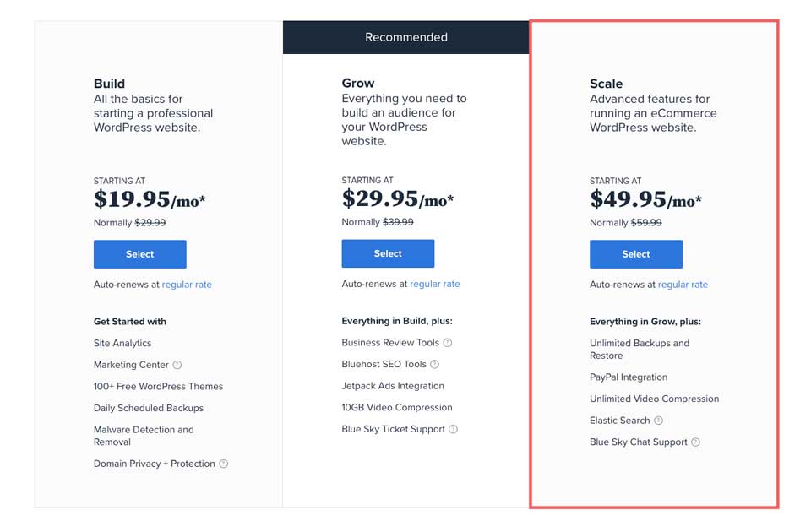811x532 pixels.
Task: Click the Scale plan heading
Action: point(607,84)
